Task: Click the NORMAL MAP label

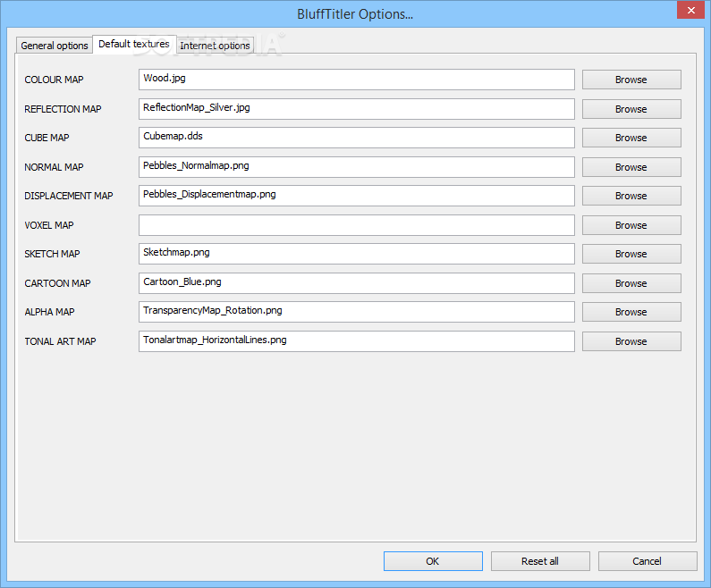Action: pos(54,167)
